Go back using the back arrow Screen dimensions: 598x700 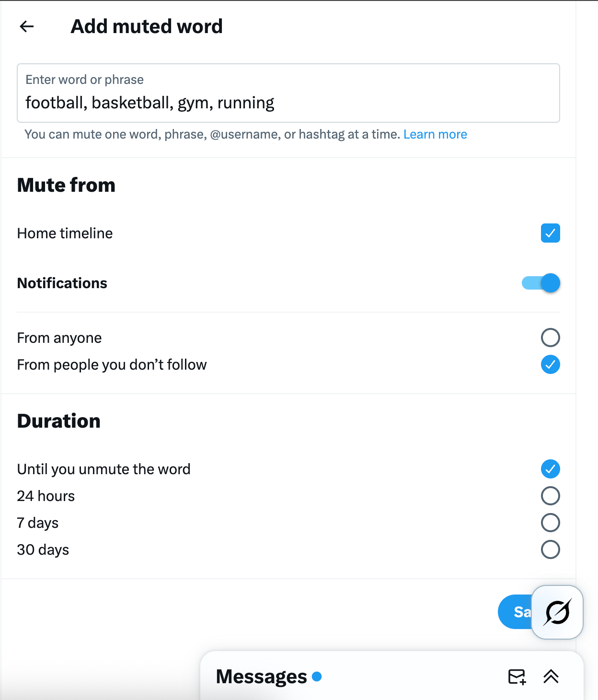coord(26,26)
